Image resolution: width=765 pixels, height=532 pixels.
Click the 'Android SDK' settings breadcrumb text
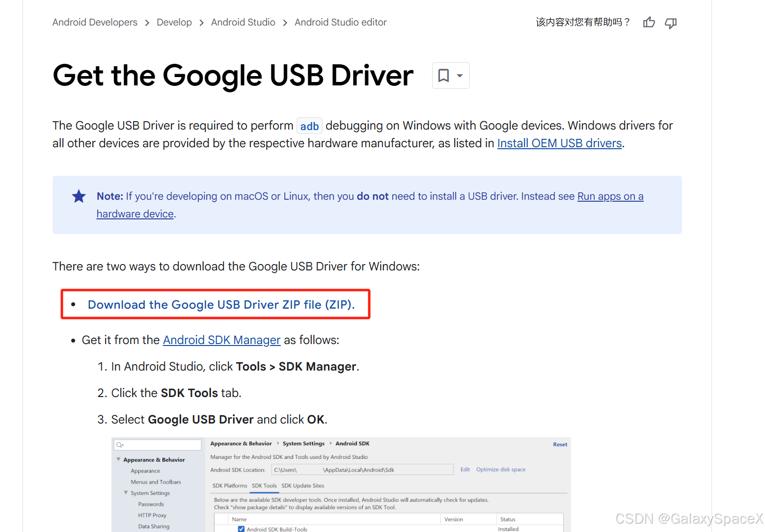coord(353,444)
